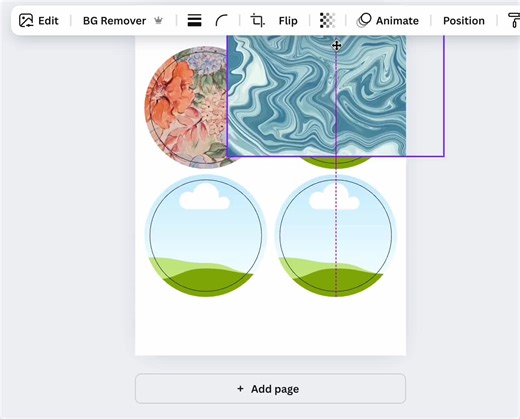Click the Edit image button
520x419 pixels.
[39, 21]
